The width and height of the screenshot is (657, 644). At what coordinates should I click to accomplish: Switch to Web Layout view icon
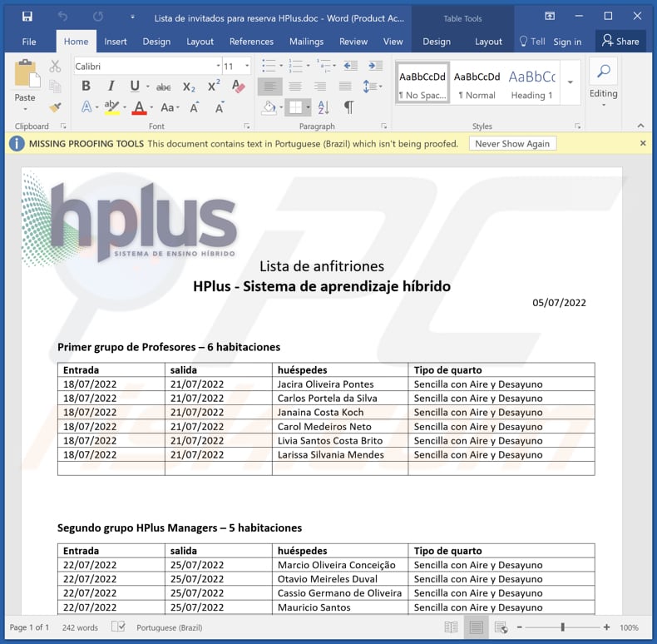click(501, 627)
